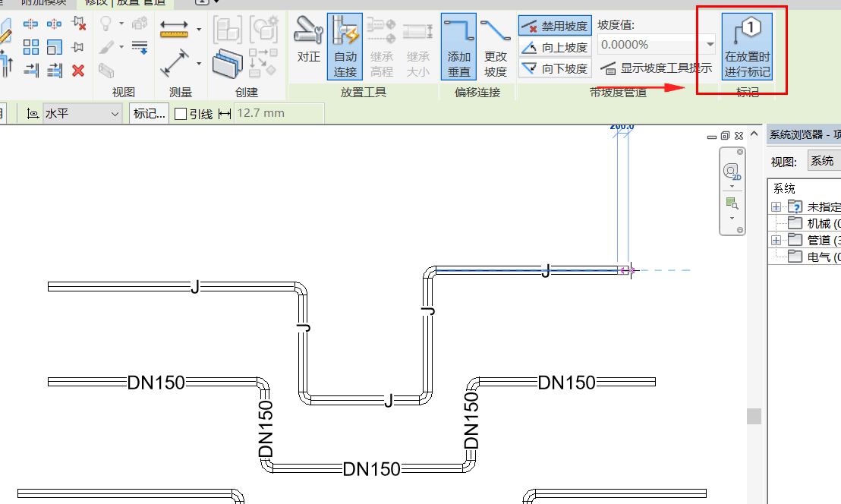This screenshot has width=841, height=504.
Task: Select the Measure ruler tool
Action: coord(174,28)
